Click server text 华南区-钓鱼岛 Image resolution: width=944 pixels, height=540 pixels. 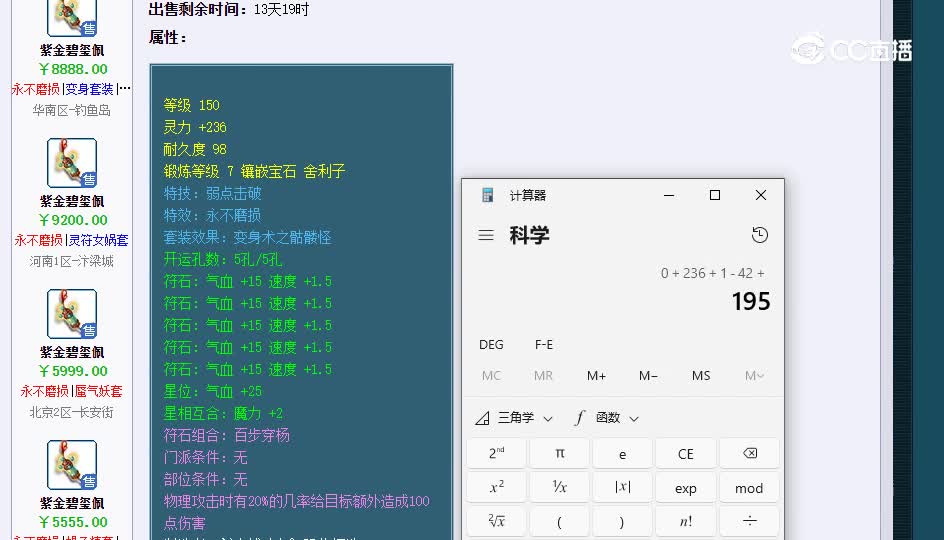click(x=72, y=110)
